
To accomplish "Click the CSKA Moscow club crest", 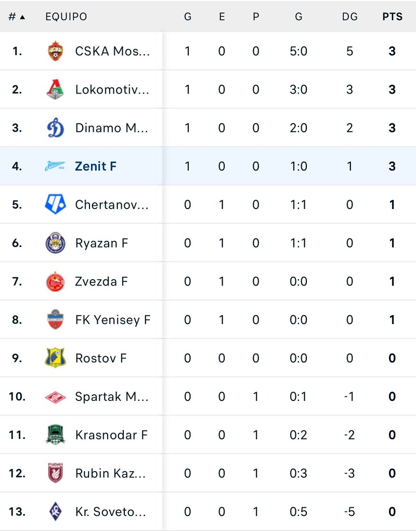I will pos(55,51).
